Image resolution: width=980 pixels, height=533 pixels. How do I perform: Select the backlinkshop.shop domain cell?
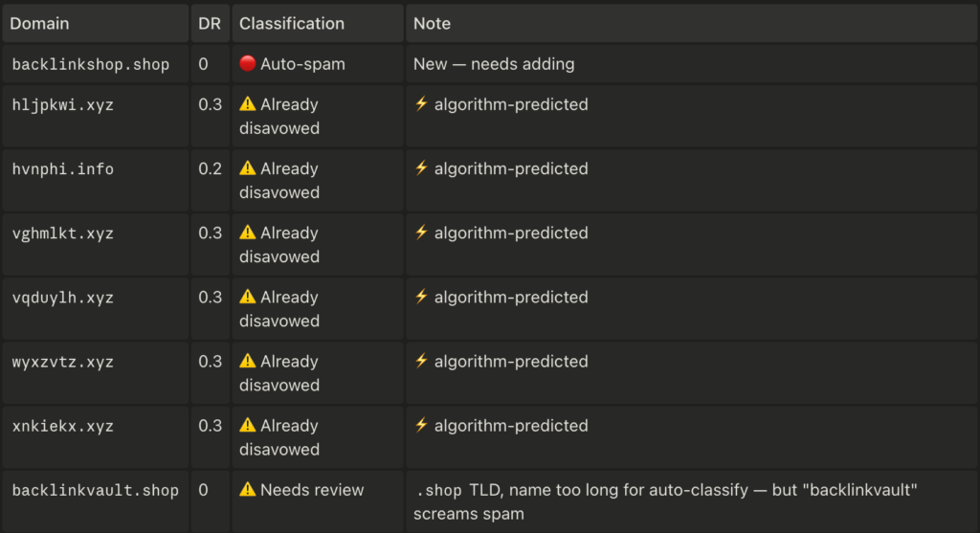tap(96, 64)
